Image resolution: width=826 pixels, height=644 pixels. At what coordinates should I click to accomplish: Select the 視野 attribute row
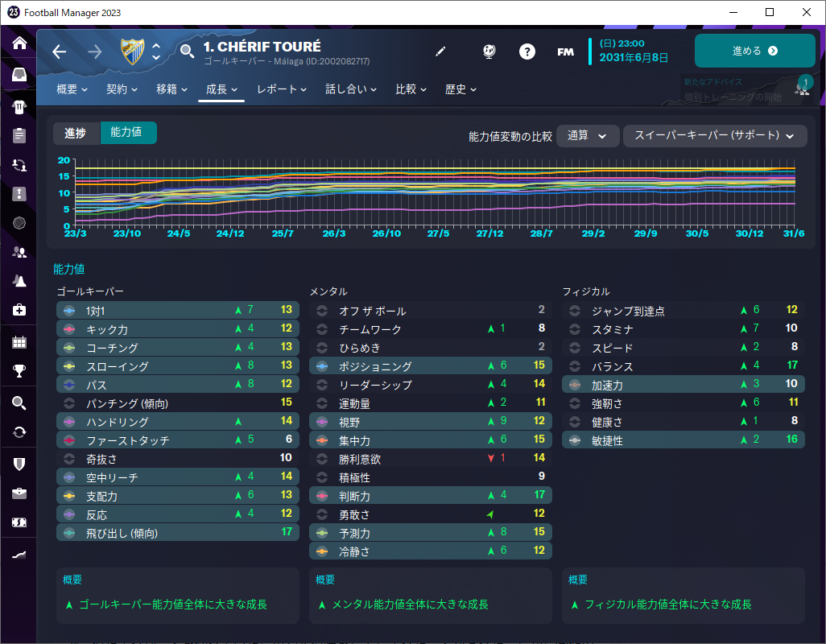click(x=431, y=421)
